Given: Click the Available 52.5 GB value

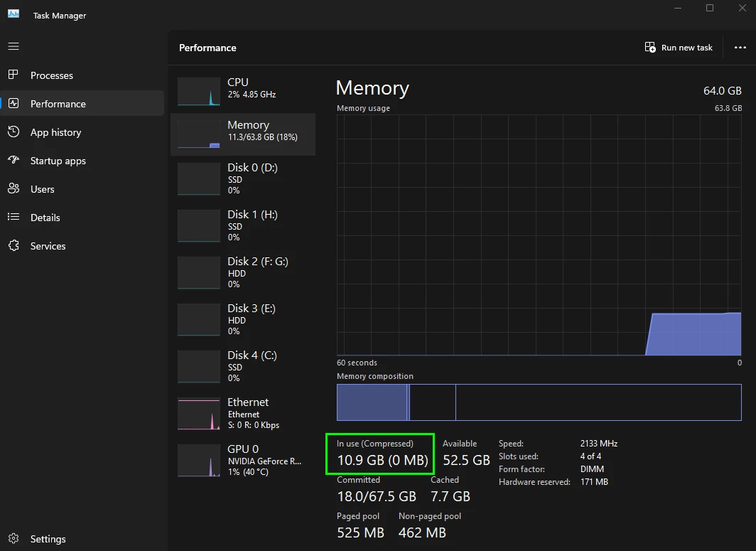Looking at the screenshot, I should [466, 460].
